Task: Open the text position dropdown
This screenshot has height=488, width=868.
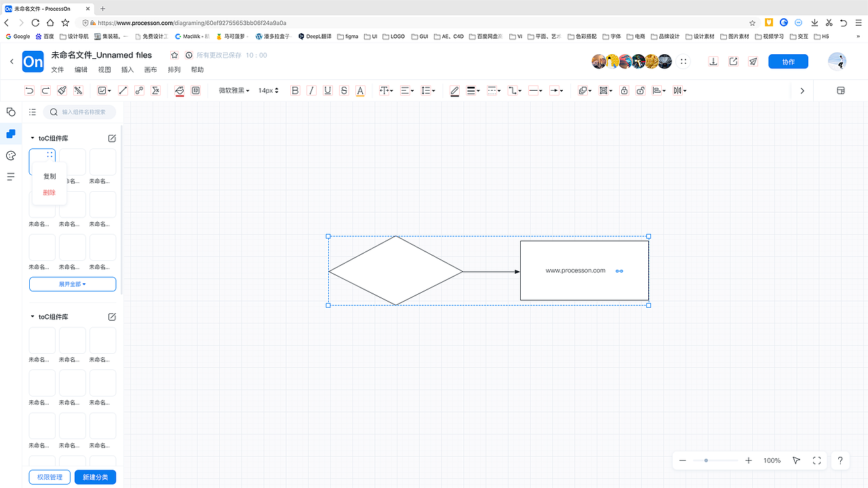Action: pyautogui.click(x=386, y=90)
